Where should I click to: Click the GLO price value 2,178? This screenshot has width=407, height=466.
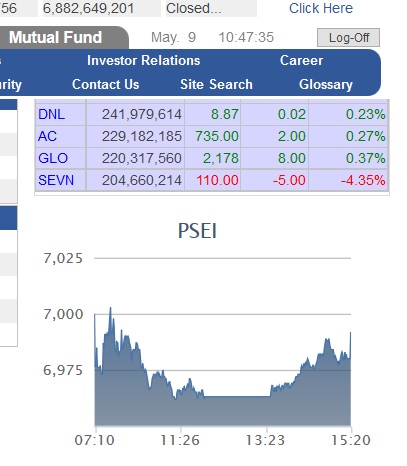click(221, 158)
